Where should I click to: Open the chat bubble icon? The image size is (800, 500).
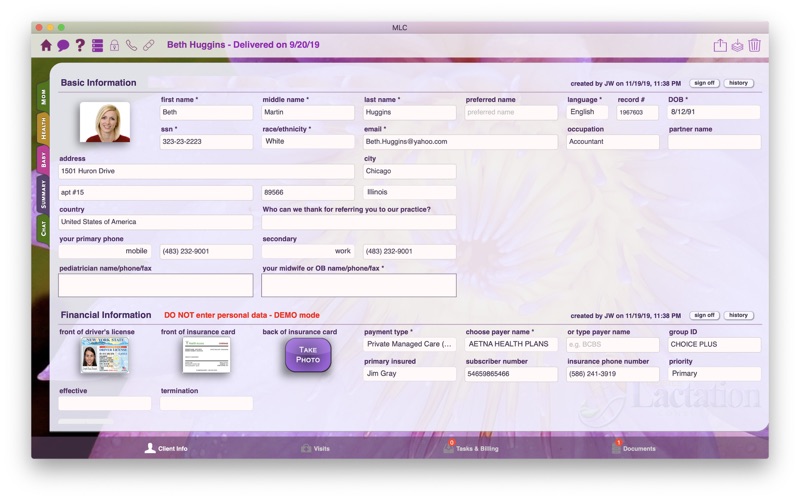[63, 45]
